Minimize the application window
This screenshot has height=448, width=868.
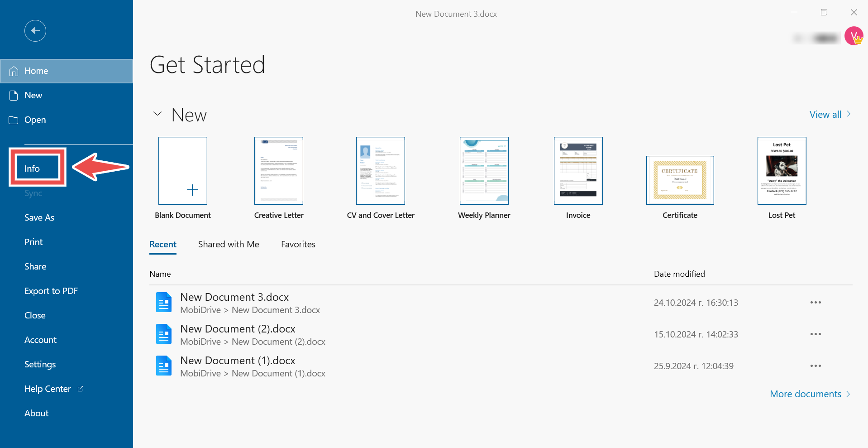click(x=794, y=12)
